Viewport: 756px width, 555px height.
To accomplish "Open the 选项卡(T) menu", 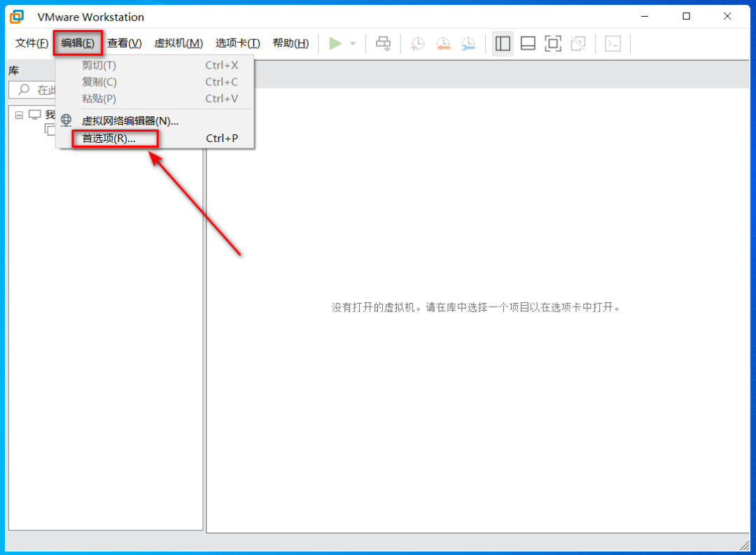I will [x=238, y=43].
